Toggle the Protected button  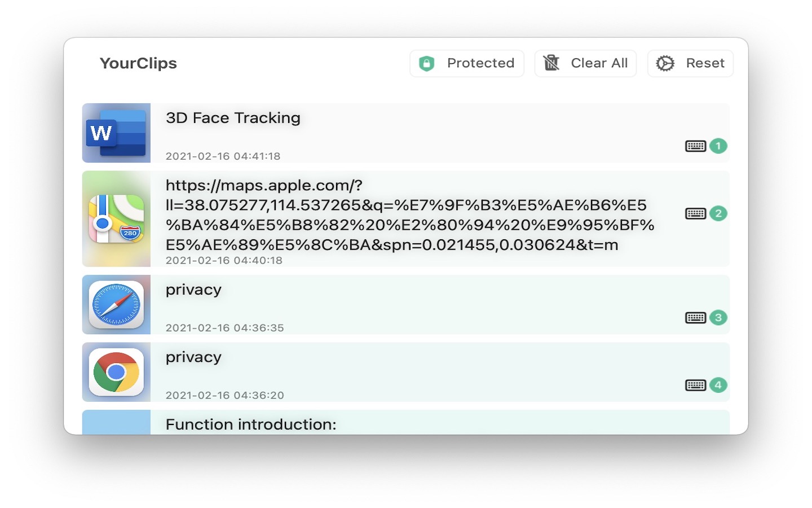click(467, 63)
